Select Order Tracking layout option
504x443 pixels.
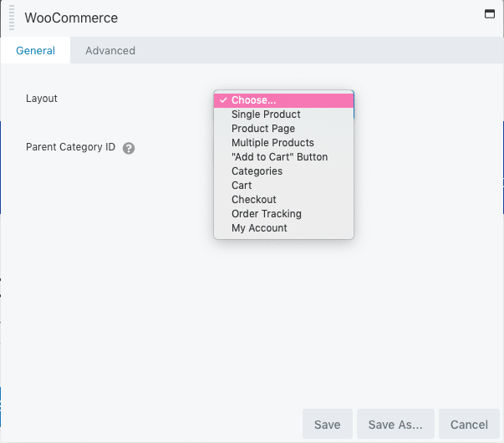pos(283,214)
